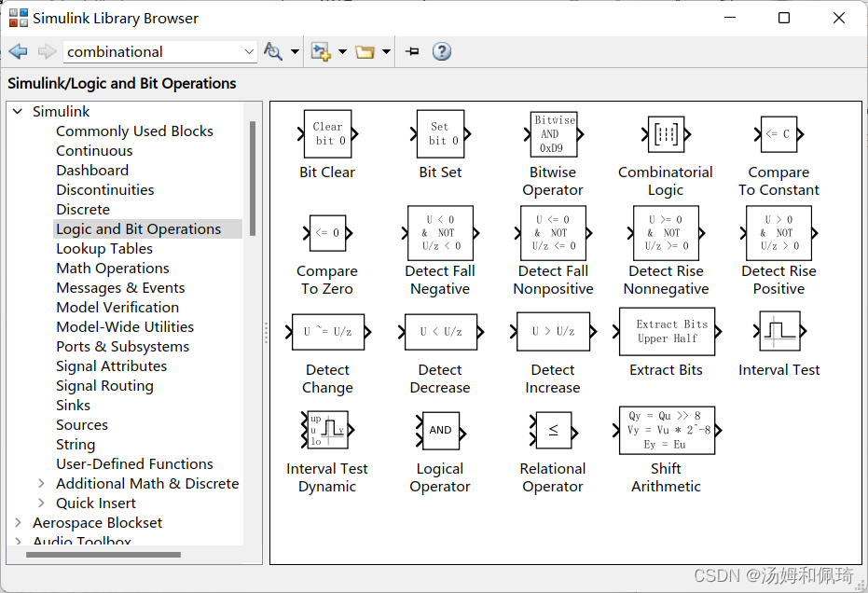The image size is (868, 593).
Task: Select the Compare To Zero block
Action: 328,233
